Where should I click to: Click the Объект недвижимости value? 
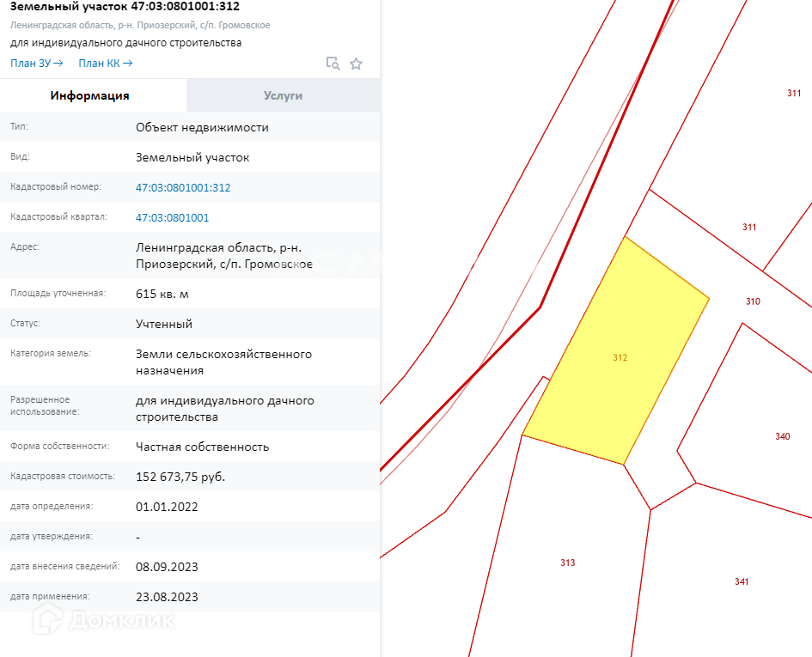pos(202,127)
